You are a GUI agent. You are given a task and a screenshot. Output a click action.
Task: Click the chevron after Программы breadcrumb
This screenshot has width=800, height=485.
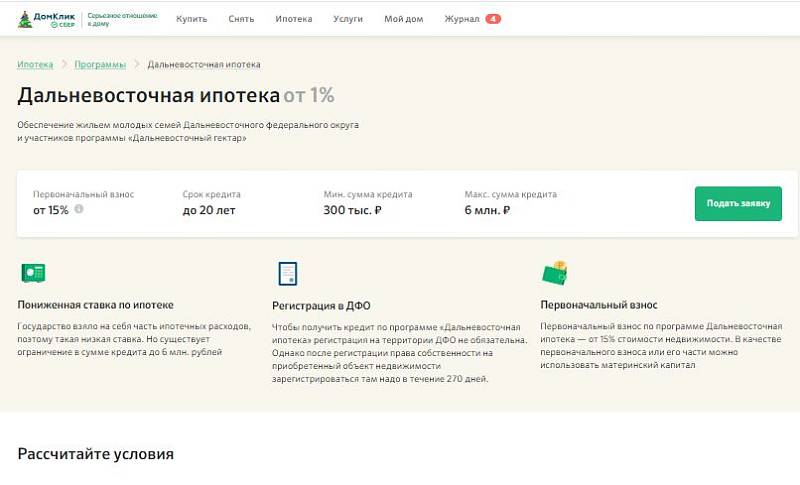137,64
